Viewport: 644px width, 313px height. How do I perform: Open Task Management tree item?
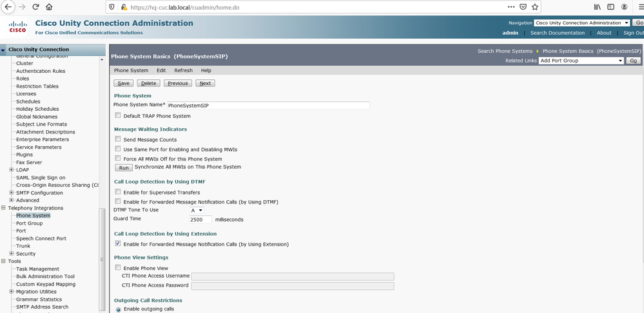tap(37, 269)
